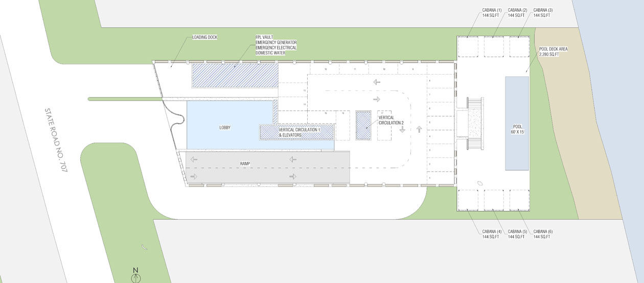
Task: Click the north arrow compass symbol
Action: [x=135, y=278]
